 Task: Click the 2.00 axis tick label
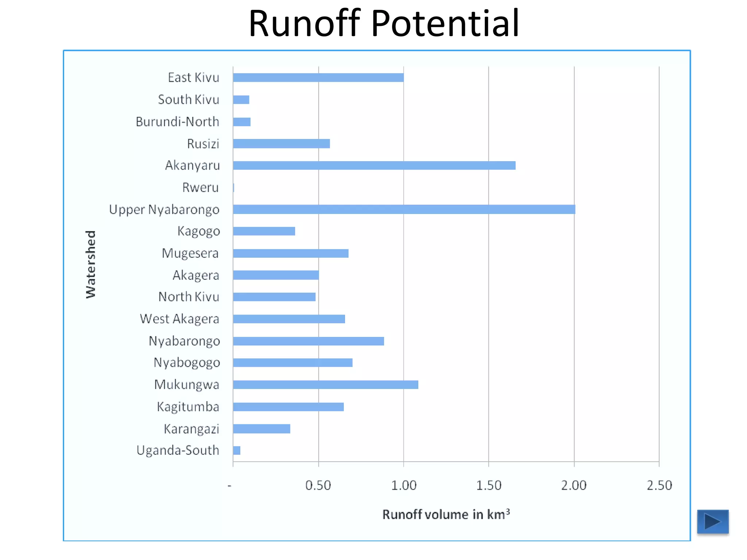click(x=573, y=486)
